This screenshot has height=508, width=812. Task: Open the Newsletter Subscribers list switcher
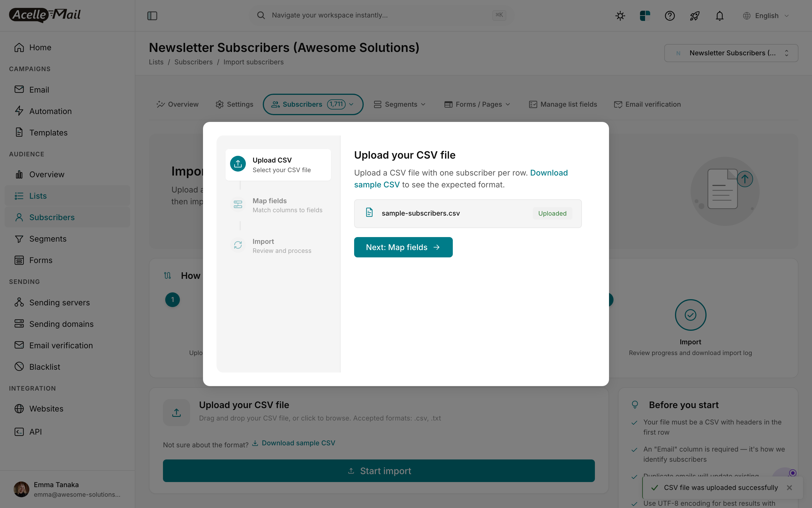point(731,53)
